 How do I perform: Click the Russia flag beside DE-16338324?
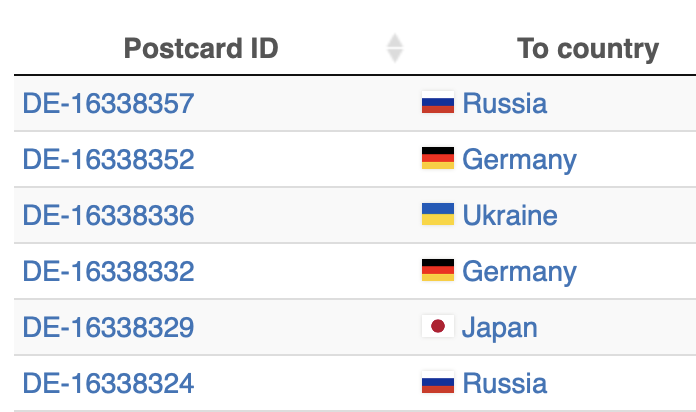tap(438, 383)
